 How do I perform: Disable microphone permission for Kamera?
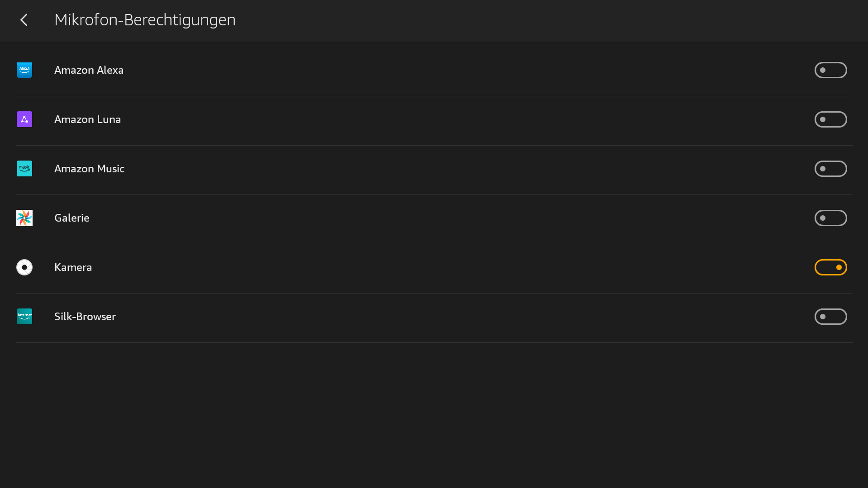click(x=830, y=267)
